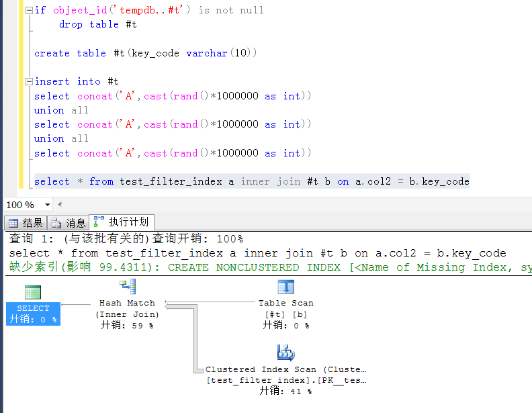Place cursor on the "create table #t" line
Screen dimensions: 532x413
(146, 53)
